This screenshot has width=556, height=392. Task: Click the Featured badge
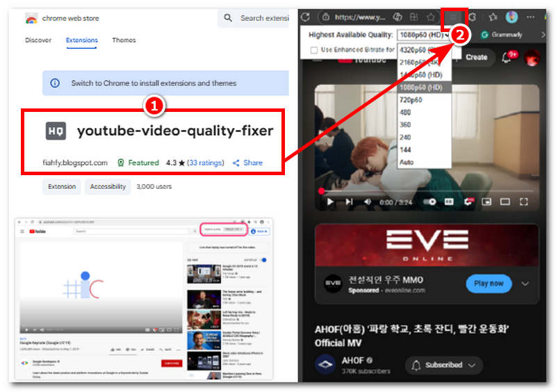pos(138,163)
